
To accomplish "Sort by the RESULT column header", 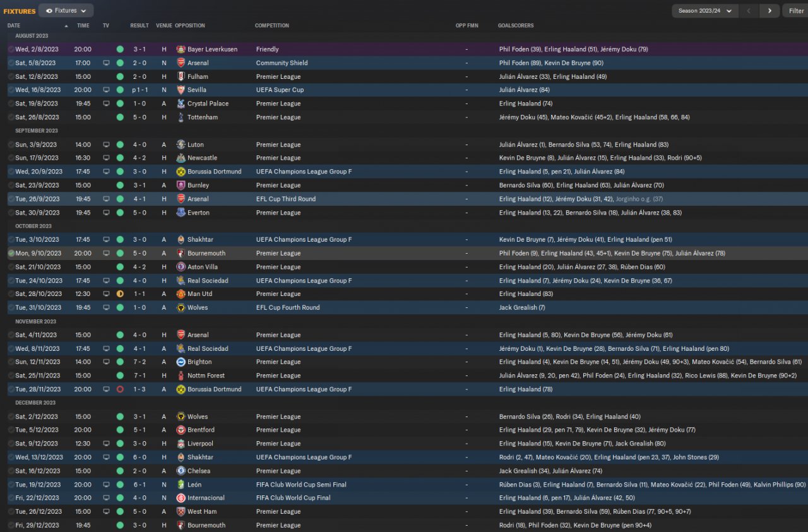I will [140, 26].
